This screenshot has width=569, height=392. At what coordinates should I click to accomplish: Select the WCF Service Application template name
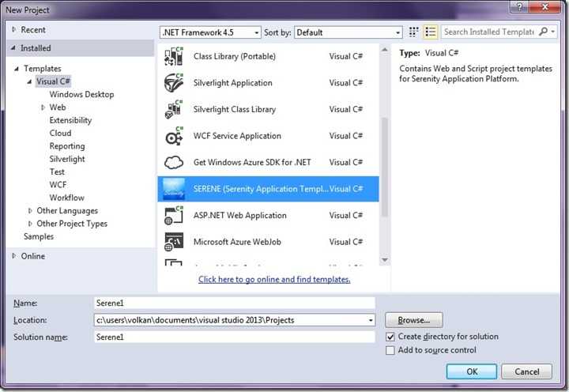click(x=237, y=136)
